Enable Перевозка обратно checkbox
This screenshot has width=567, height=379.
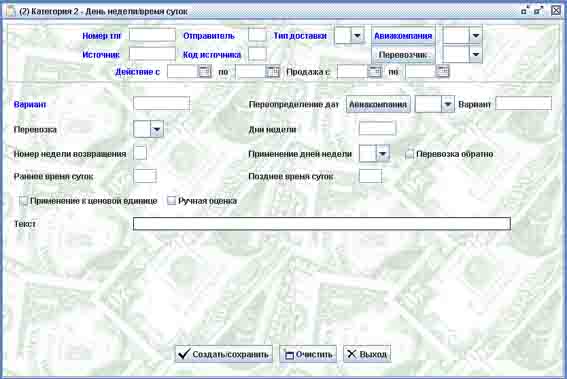click(x=409, y=154)
